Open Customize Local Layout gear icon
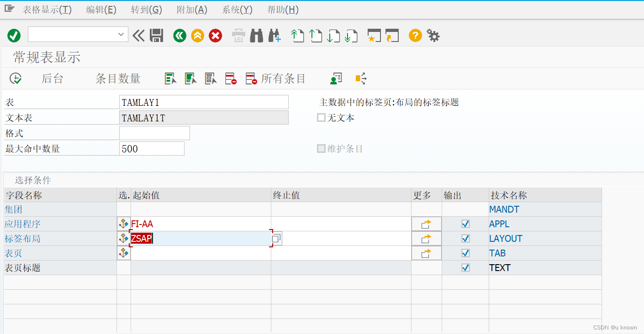644x334 pixels. pos(433,35)
